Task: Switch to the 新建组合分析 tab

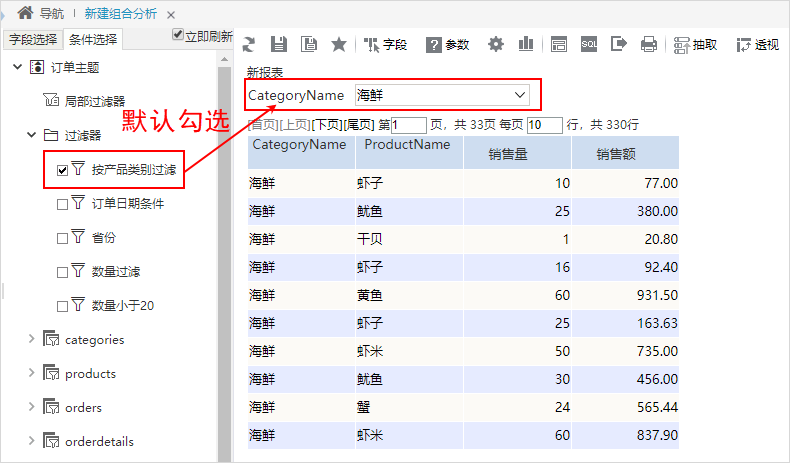Action: pos(120,14)
